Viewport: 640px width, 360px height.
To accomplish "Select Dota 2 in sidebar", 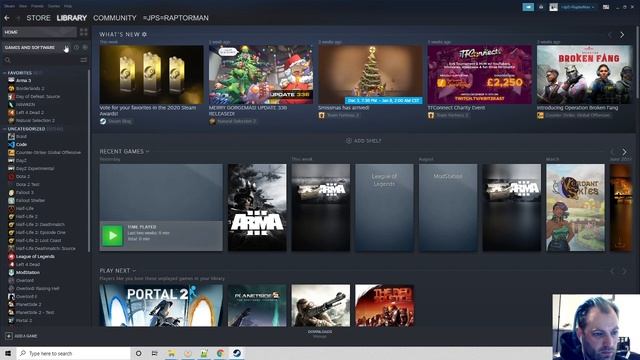I will (23, 176).
